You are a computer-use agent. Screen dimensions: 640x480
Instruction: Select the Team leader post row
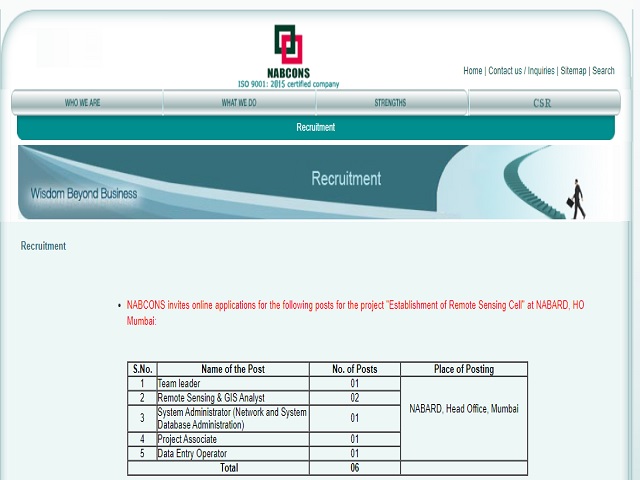179,383
